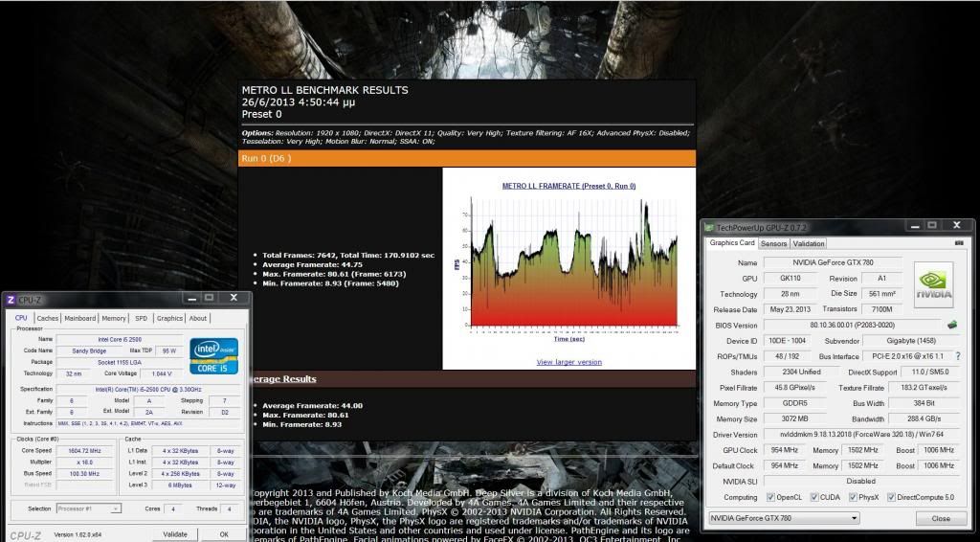The width and height of the screenshot is (980, 542).
Task: Toggle the OpenCL checkbox
Action: 770,497
